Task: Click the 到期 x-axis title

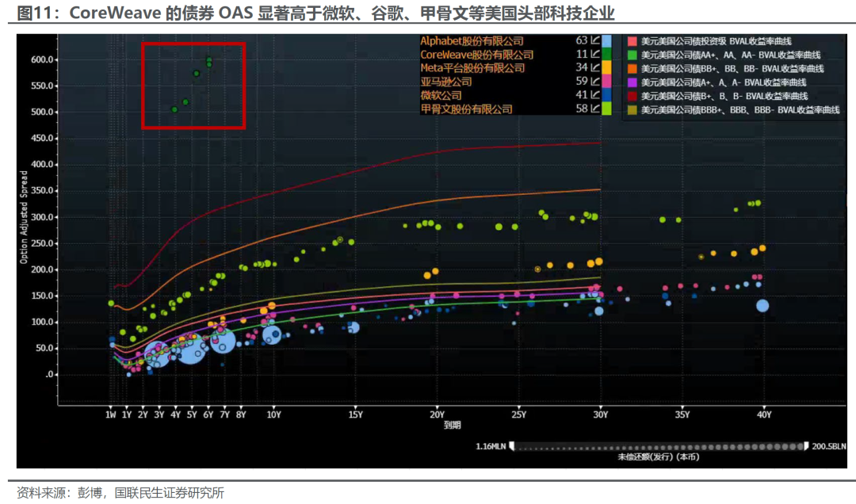Action: (452, 426)
